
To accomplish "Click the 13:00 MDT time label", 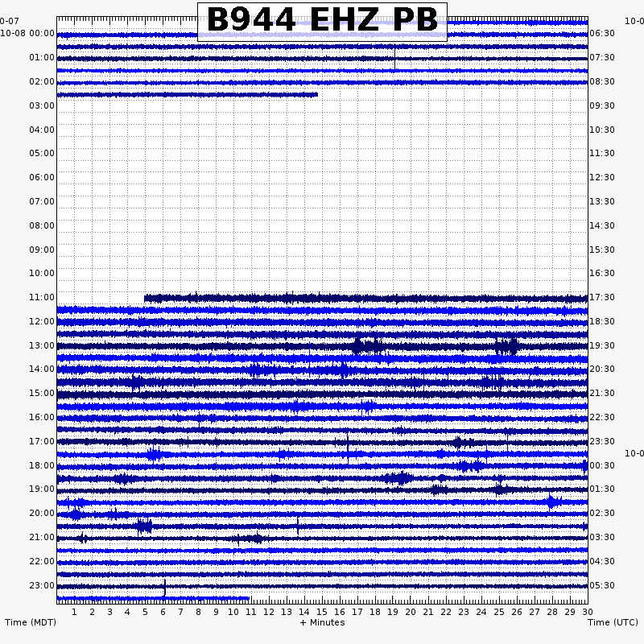I will click(x=42, y=346).
